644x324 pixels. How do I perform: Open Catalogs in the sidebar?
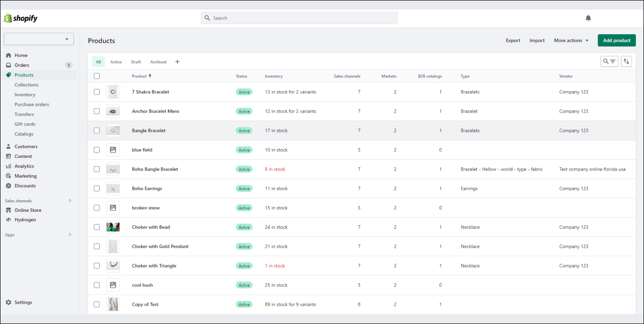[x=24, y=134]
